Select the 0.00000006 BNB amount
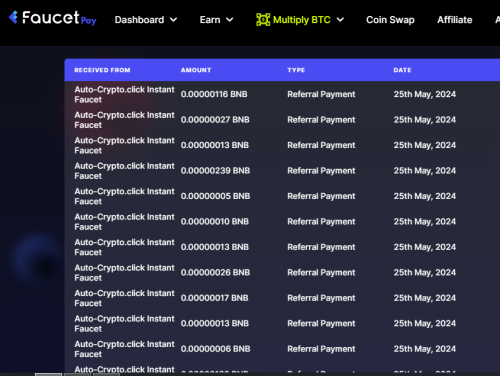 click(x=215, y=349)
